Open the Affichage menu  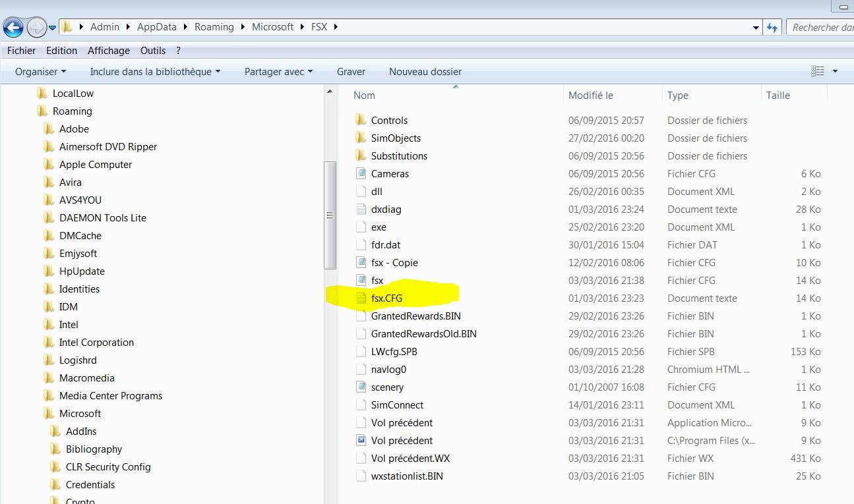tap(109, 51)
